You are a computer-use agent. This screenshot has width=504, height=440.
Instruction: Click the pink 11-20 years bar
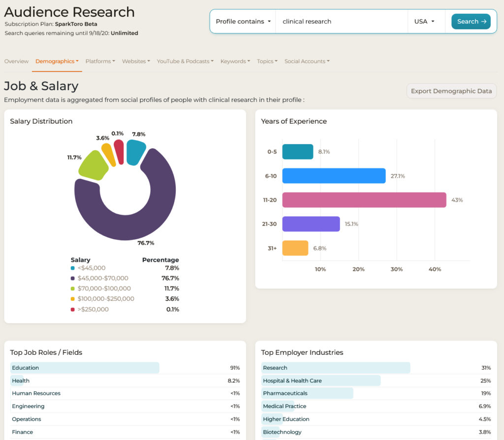[364, 200]
